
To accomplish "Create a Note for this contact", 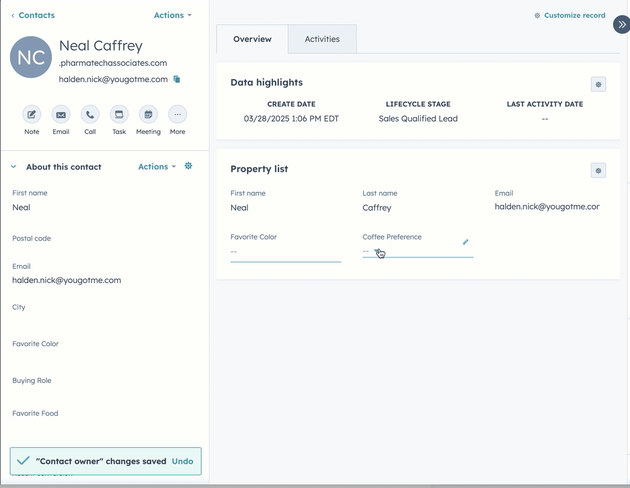I will (31, 115).
